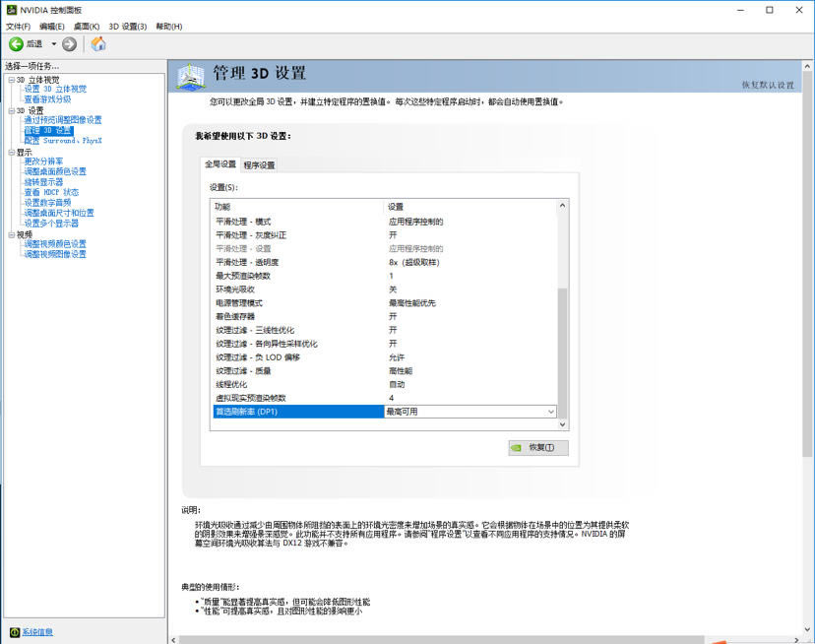
Task: Click the 恢复(T) button
Action: (538, 447)
